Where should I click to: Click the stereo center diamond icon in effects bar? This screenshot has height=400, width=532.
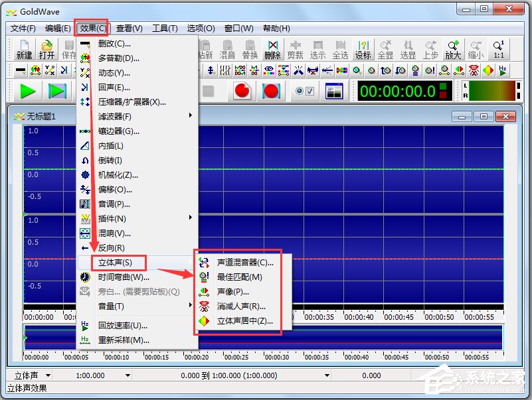point(488,70)
